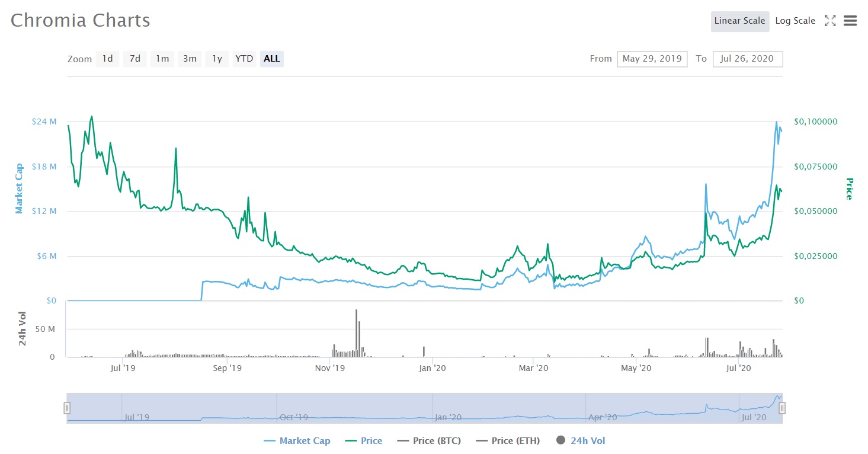The width and height of the screenshot is (868, 454).
Task: Click the $12 M axis label
Action: tap(44, 212)
